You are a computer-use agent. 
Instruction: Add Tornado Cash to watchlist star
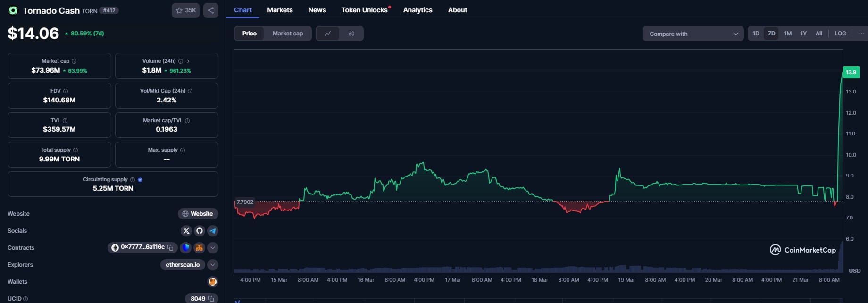tap(185, 10)
